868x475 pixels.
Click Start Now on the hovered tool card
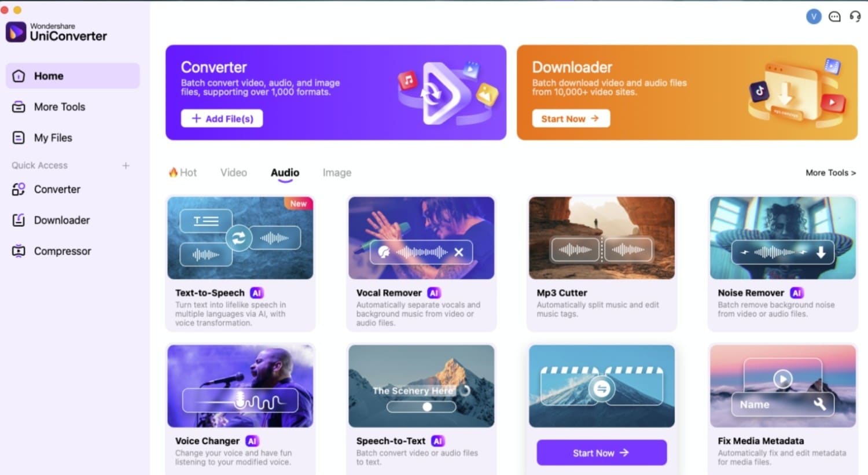(601, 452)
